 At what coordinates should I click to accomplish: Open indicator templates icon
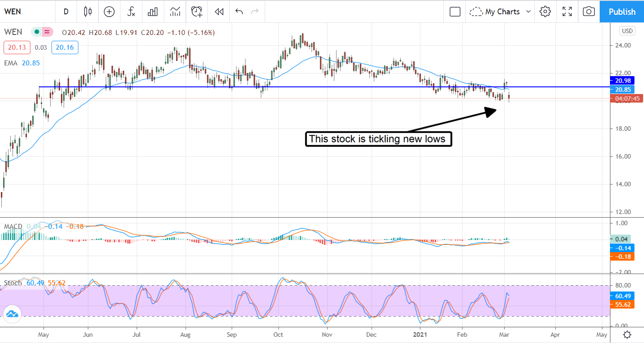coord(175,12)
